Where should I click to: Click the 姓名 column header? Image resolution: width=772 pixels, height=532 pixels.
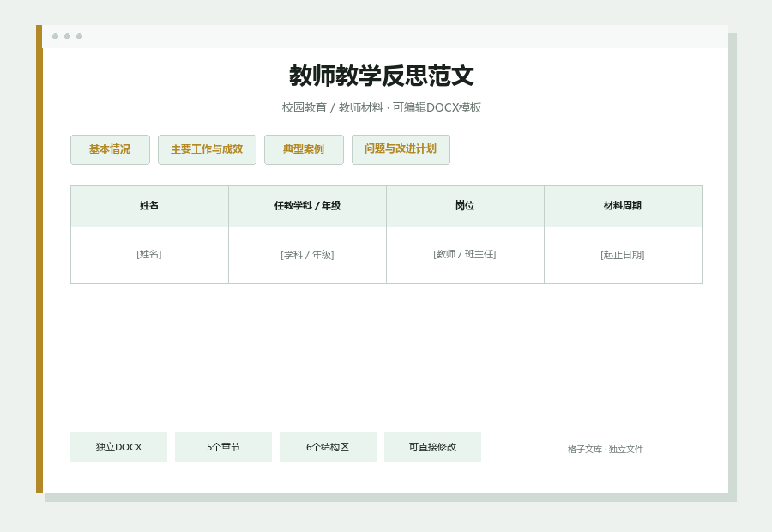tap(149, 206)
